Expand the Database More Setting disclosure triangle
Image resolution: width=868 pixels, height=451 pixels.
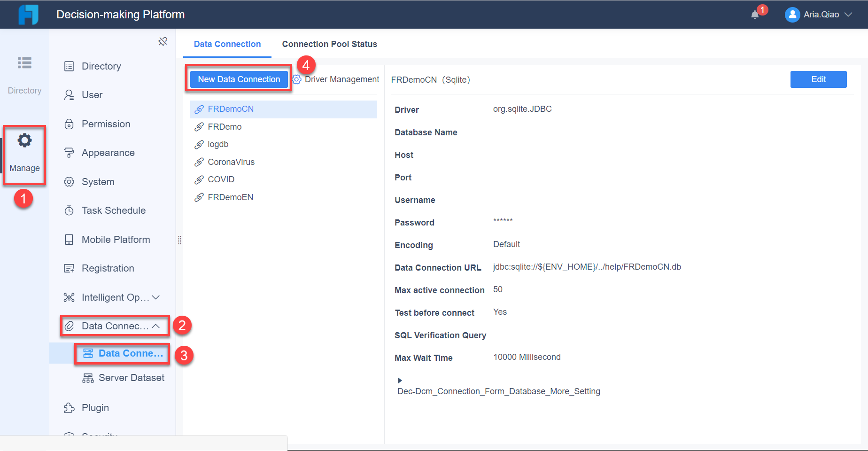coord(399,380)
